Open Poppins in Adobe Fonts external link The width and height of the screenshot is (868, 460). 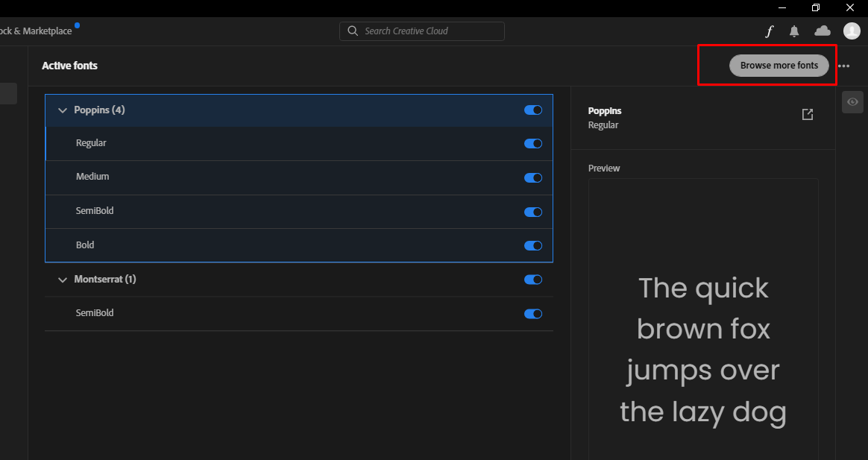tap(808, 115)
